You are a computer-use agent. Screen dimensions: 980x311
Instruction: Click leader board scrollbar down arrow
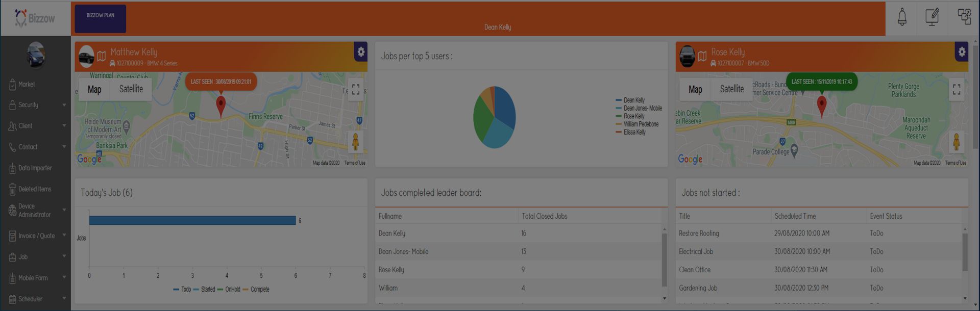click(x=664, y=299)
